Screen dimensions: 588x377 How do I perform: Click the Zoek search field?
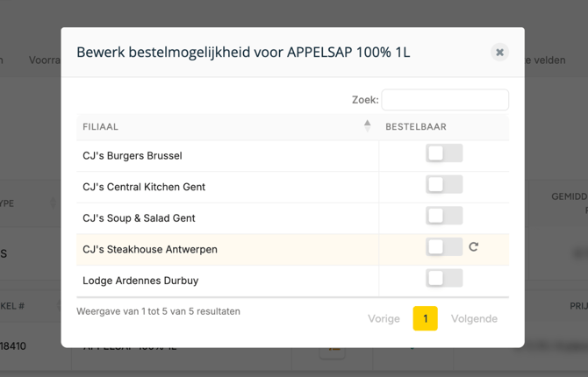tap(445, 100)
